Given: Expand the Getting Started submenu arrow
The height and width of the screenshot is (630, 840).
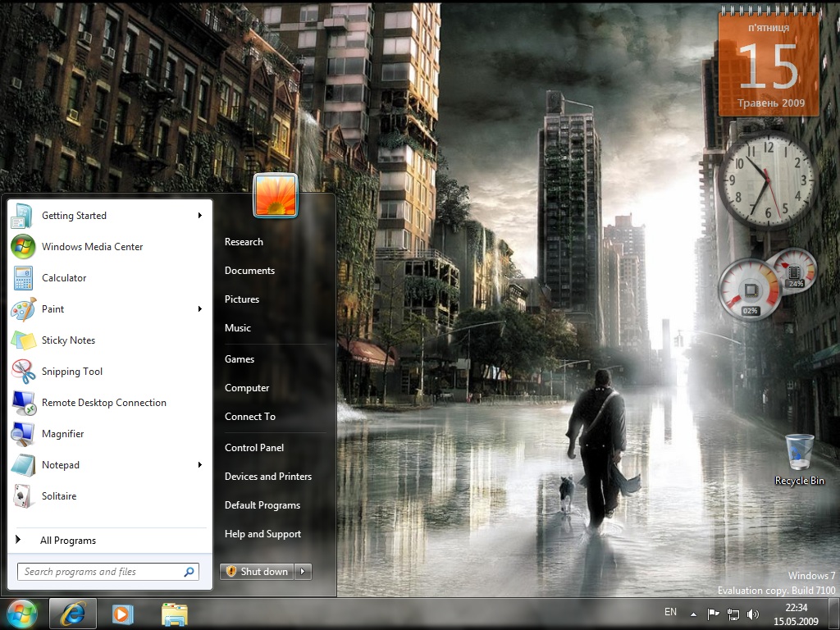Looking at the screenshot, I should coord(199,216).
